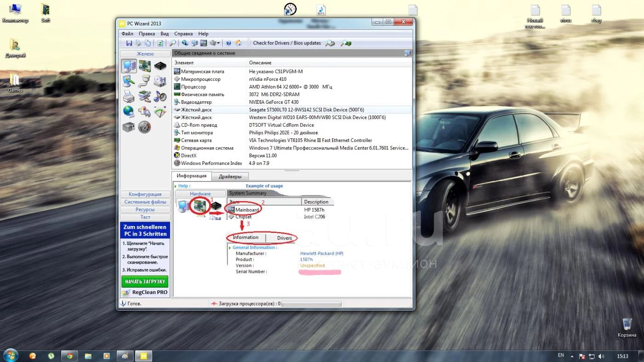
Task: Select the Network globe sidebar icon
Action: [x=129, y=112]
